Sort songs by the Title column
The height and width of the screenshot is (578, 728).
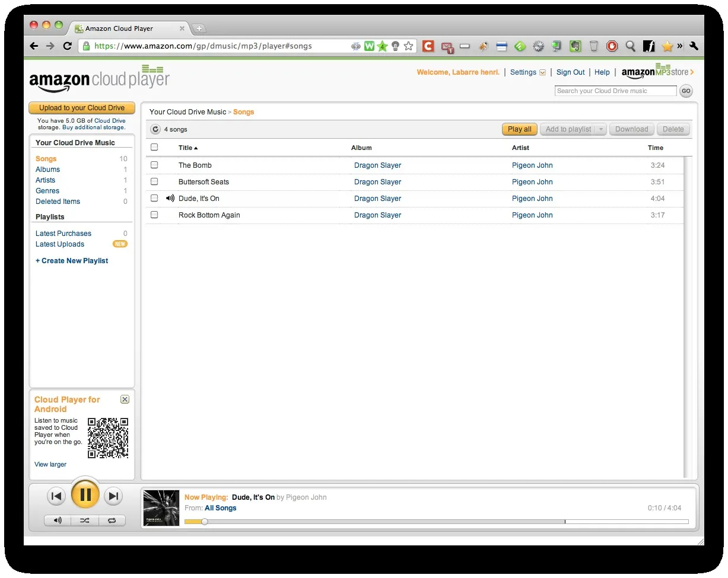click(x=188, y=148)
